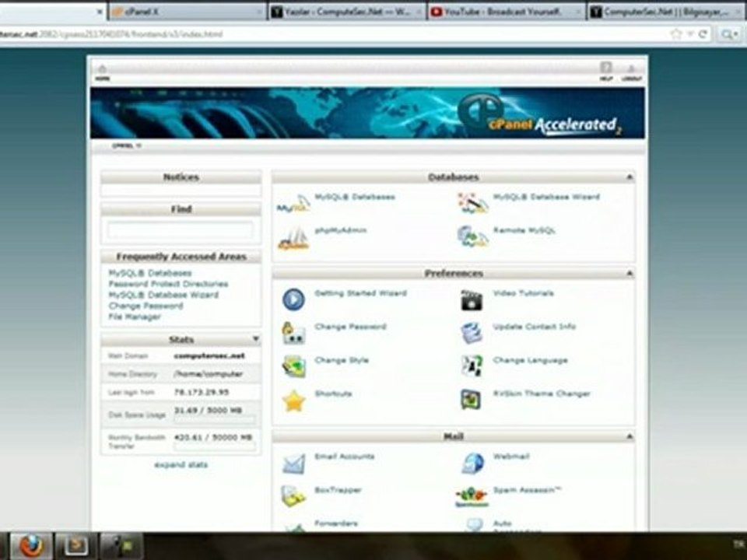Click the 78.173.29.95 last login value

(x=202, y=392)
